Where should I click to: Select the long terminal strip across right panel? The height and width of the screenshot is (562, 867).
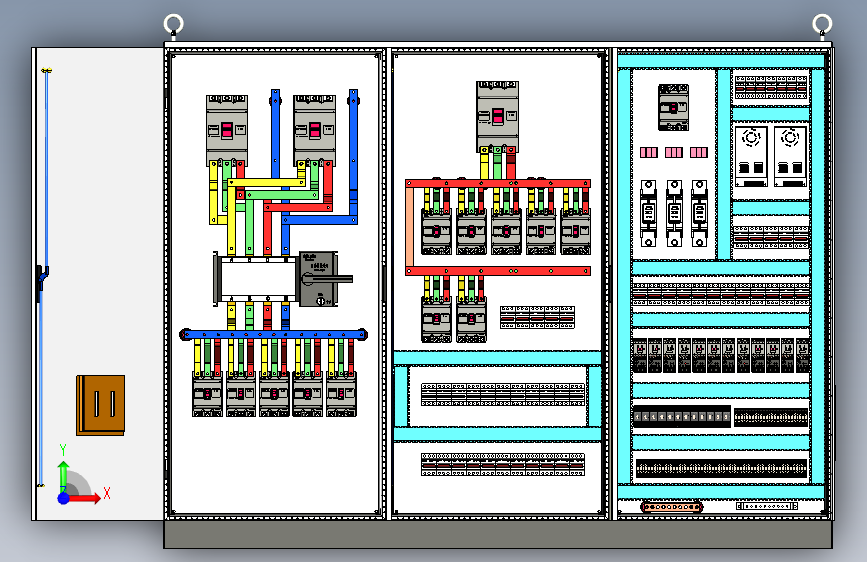coord(721,294)
